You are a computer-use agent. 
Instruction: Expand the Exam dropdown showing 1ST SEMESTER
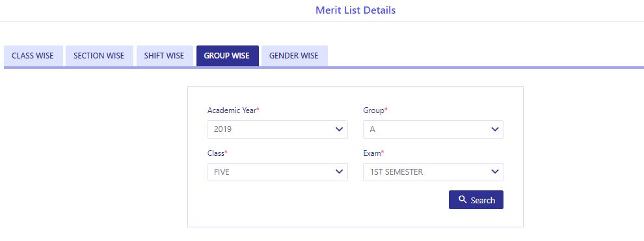click(x=433, y=172)
